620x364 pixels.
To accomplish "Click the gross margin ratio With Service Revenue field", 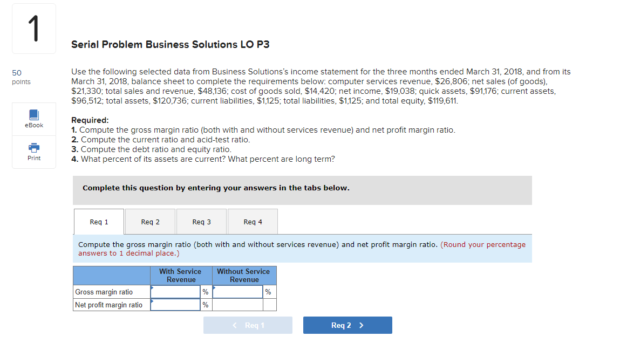I will point(175,291).
